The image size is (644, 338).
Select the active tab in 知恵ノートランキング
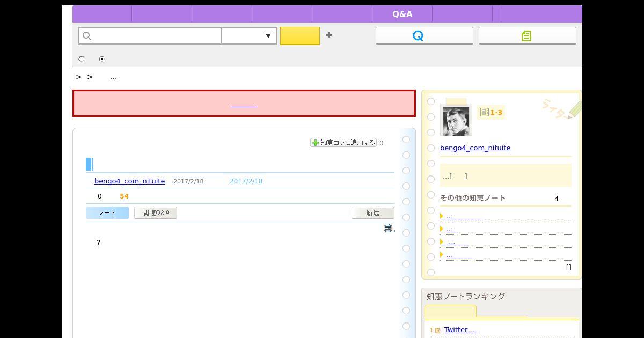click(x=450, y=311)
